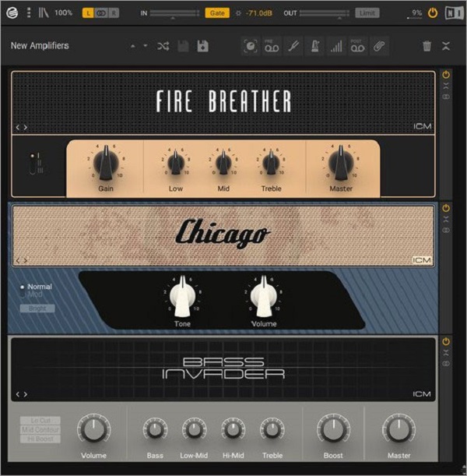Click the Bass Invader Low-Mid knob

[194, 429]
